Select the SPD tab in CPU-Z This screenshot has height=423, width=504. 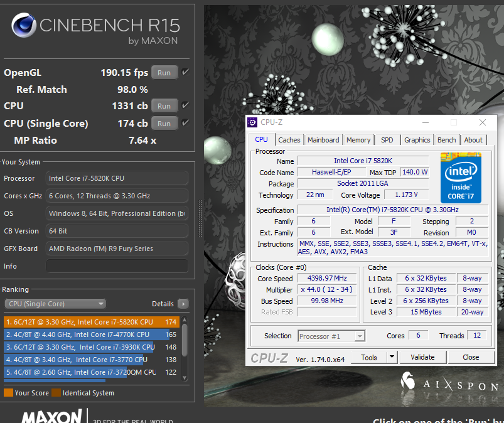[x=387, y=140]
